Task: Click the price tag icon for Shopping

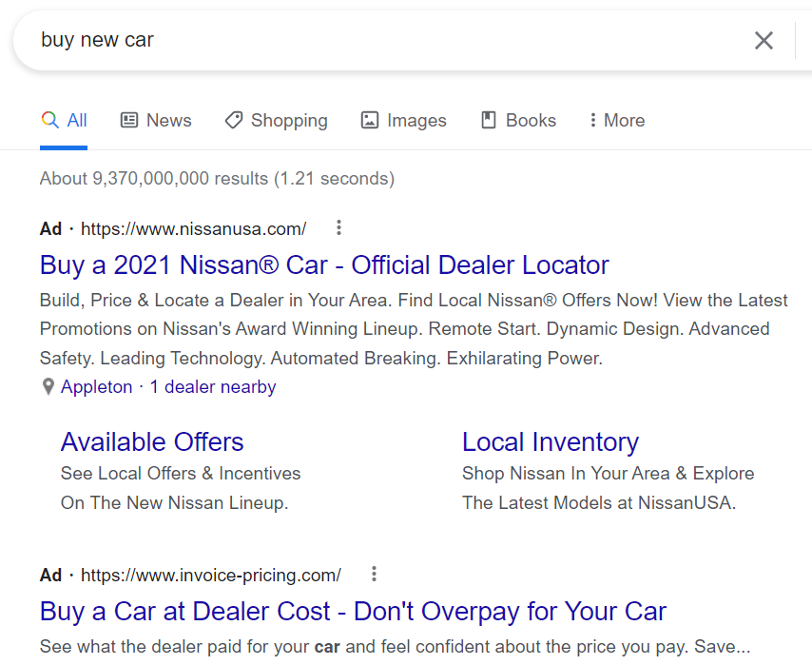Action: tap(234, 120)
